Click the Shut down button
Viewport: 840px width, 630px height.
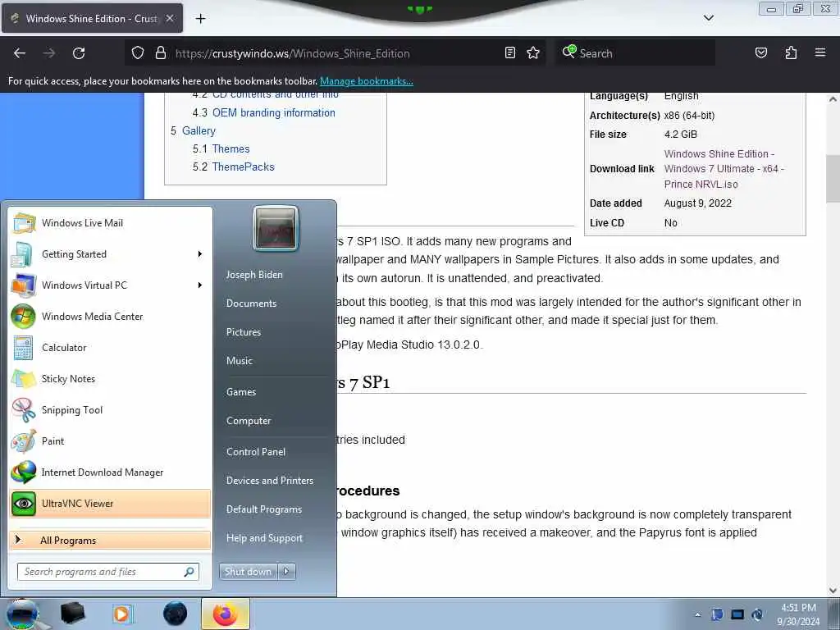tap(248, 572)
